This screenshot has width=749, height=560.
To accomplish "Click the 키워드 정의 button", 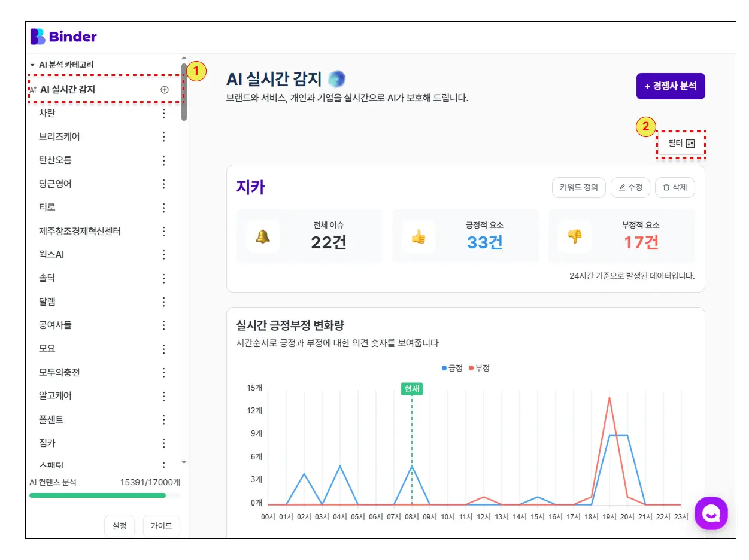I will [578, 187].
